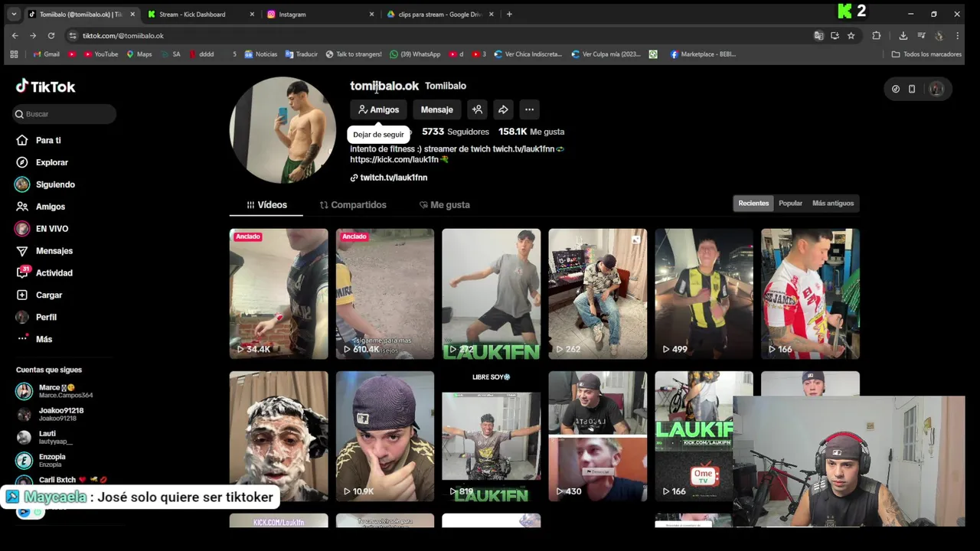980x551 pixels.
Task: Open account avatar menu at top right
Action: click(x=936, y=89)
